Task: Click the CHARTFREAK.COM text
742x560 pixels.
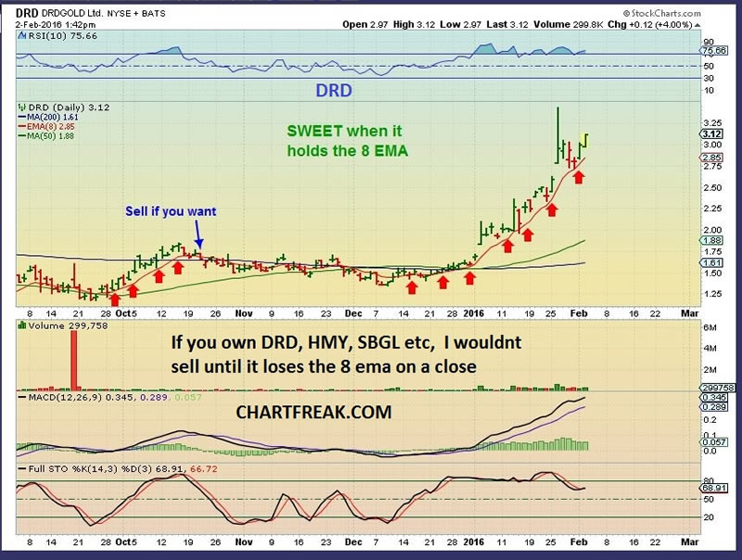Action: click(x=313, y=412)
